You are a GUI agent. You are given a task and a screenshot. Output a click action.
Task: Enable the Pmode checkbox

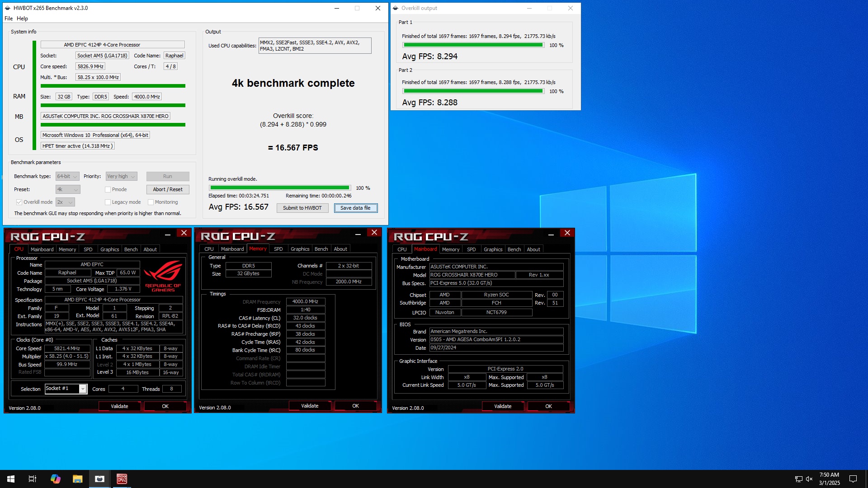click(108, 189)
